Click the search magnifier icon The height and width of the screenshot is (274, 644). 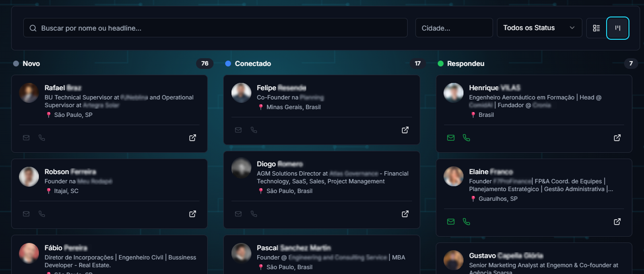pyautogui.click(x=33, y=28)
